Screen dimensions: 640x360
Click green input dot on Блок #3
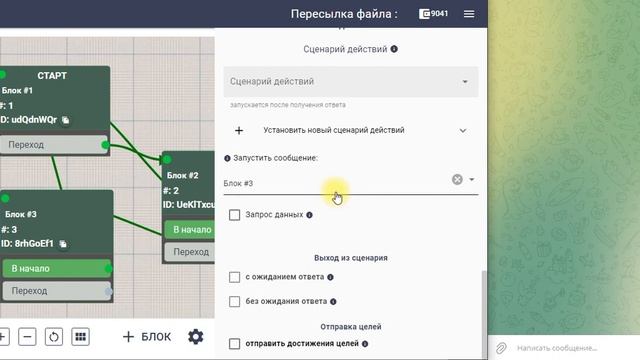[5, 199]
